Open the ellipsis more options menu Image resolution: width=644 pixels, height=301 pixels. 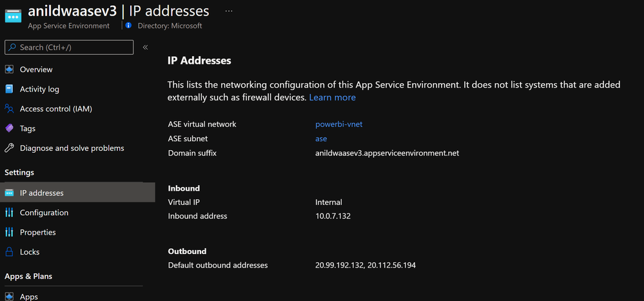click(229, 11)
